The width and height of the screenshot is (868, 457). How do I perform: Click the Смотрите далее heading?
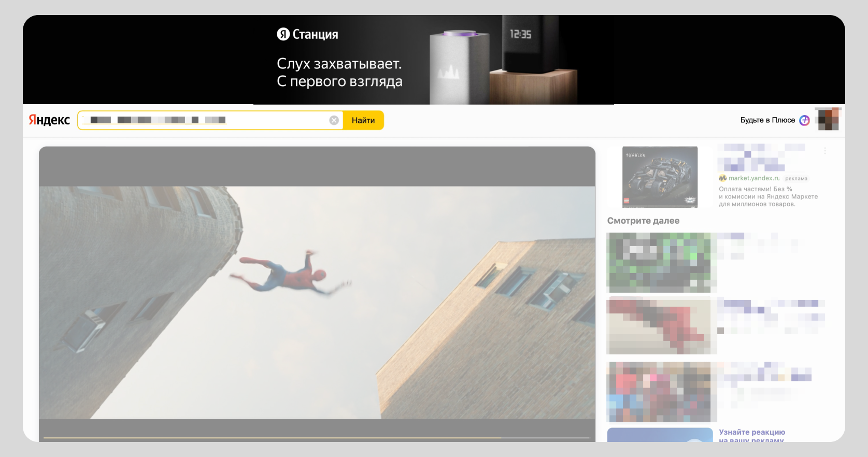[643, 221]
